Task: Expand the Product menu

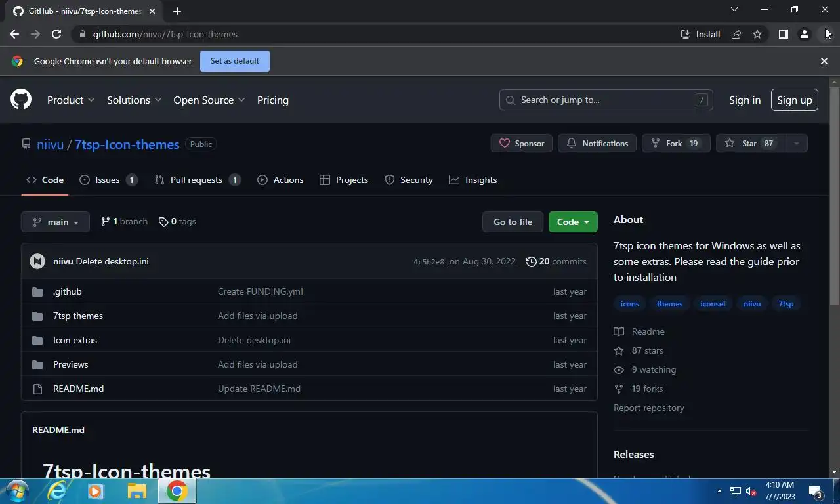Action: click(71, 100)
